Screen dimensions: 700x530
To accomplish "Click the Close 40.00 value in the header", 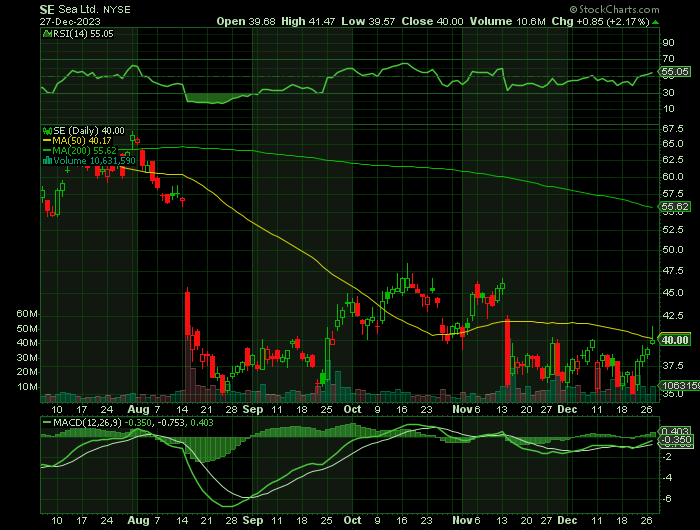I will [432, 21].
